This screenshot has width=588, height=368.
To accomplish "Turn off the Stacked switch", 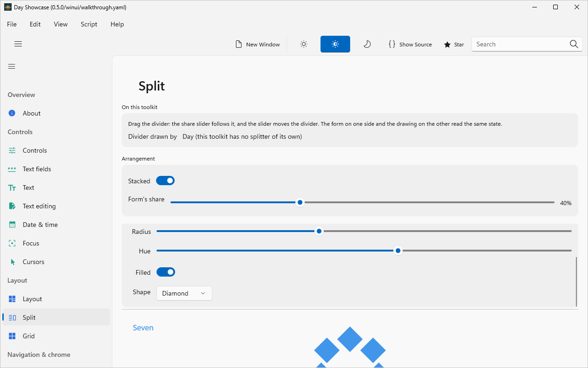I will coord(165,181).
